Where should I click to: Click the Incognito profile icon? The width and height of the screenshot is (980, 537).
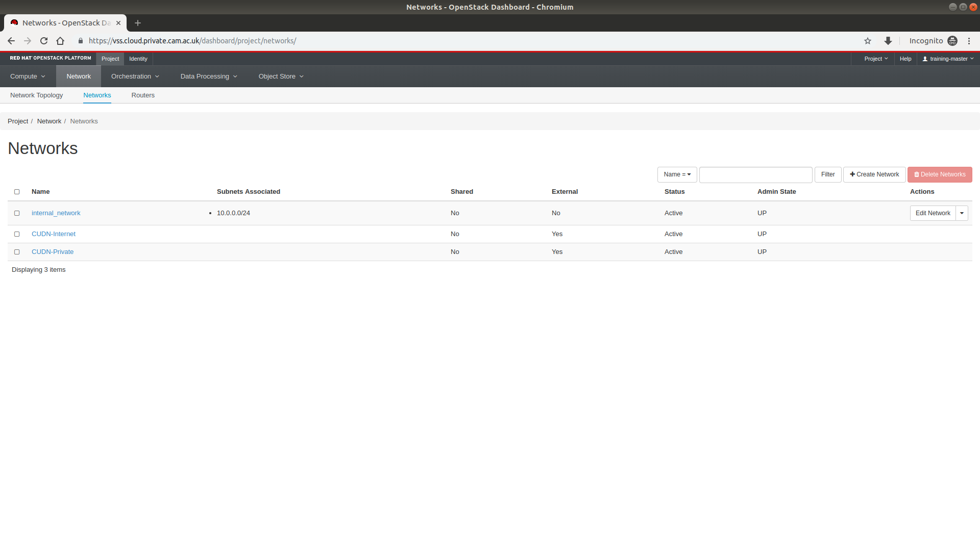click(952, 41)
